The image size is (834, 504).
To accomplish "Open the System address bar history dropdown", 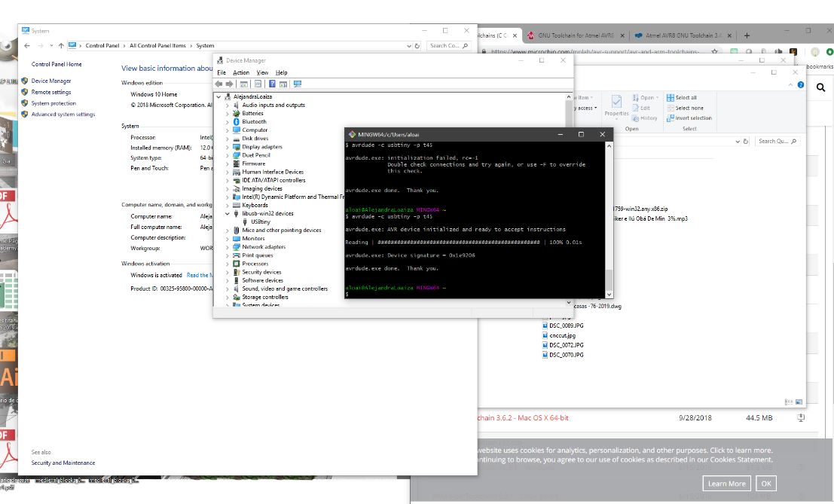I will [408, 46].
